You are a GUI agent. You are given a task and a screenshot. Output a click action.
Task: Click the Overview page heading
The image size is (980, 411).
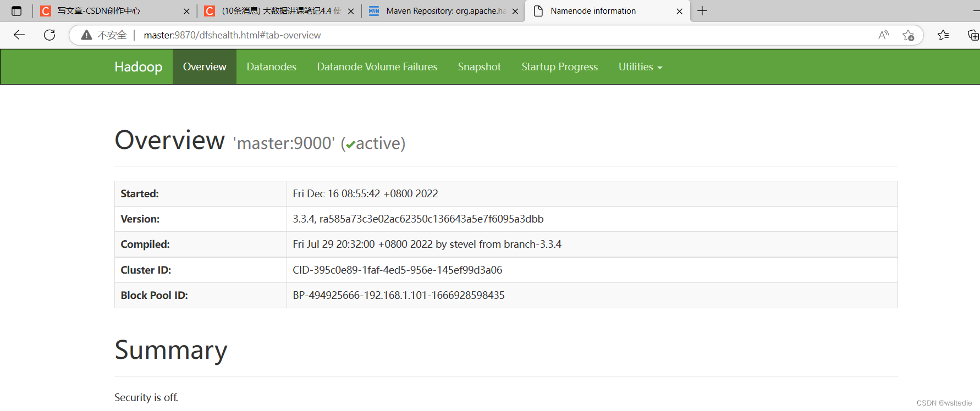(170, 140)
